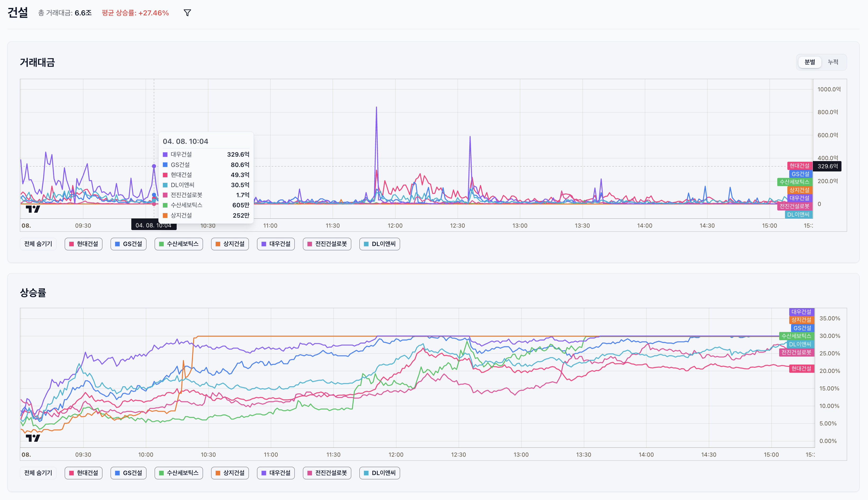
Task: Click 대우건설 data point at 10:04
Action: coord(154,166)
